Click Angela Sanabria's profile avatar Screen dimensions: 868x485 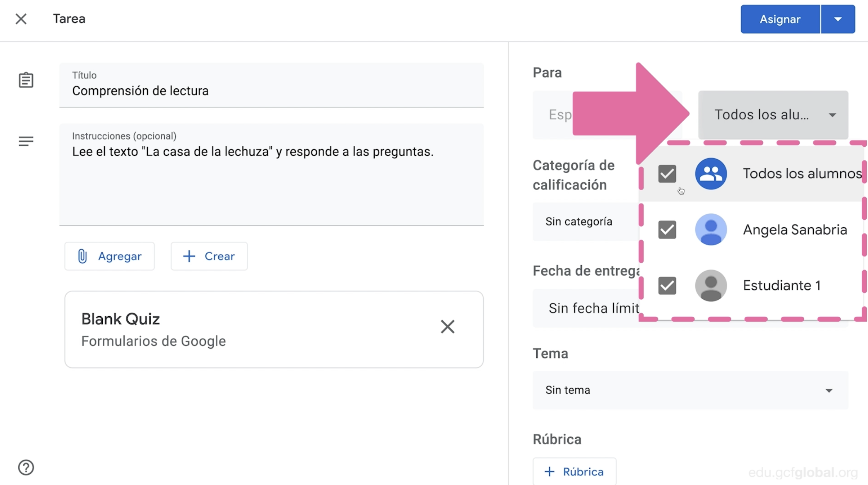[x=711, y=230]
